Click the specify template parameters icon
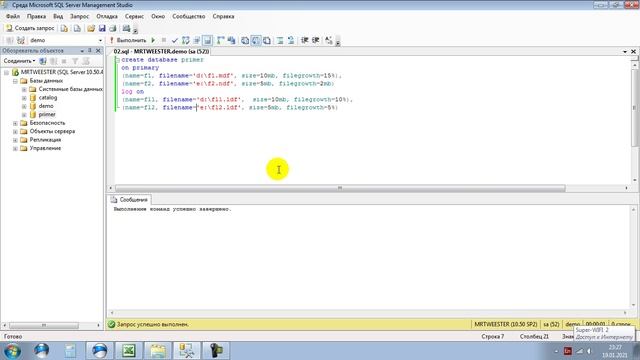This screenshot has height=360, width=640. pyautogui.click(x=329, y=40)
